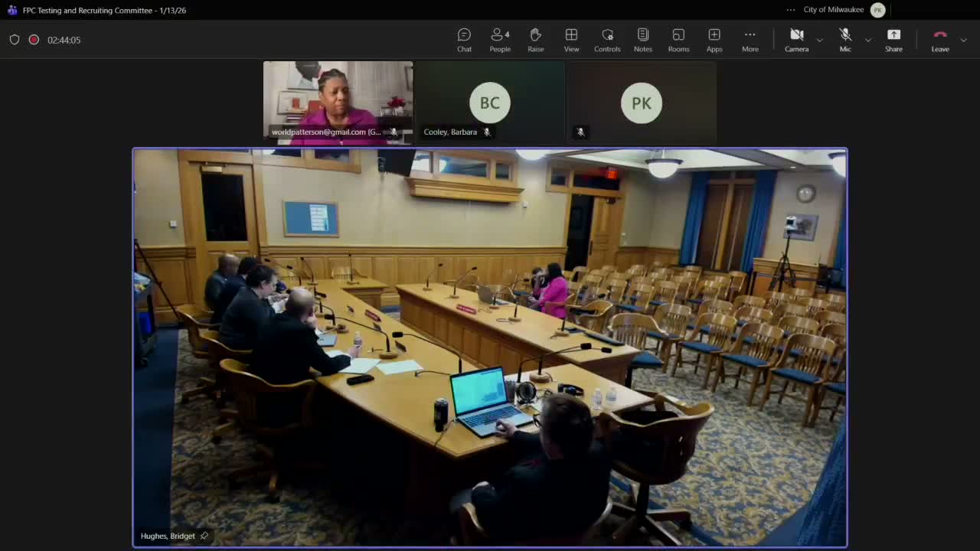980x551 pixels.
Task: Open the View layout options
Action: pos(571,40)
